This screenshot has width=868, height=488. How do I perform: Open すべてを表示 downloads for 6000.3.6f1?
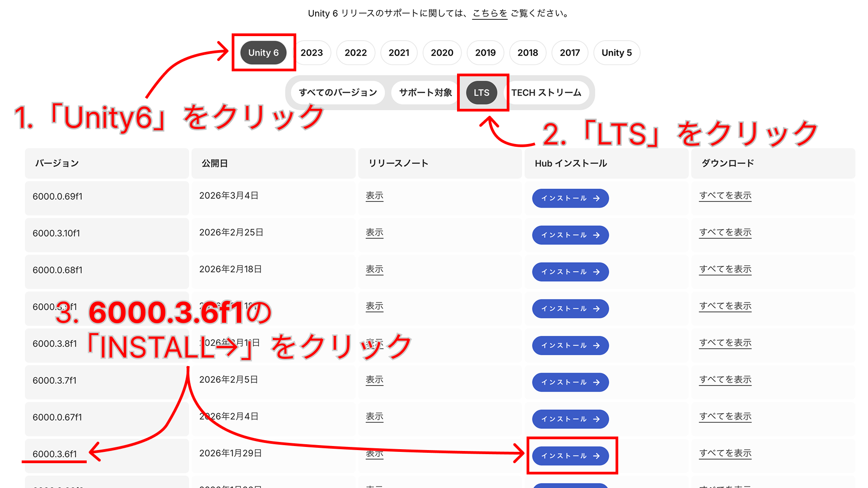click(x=725, y=453)
